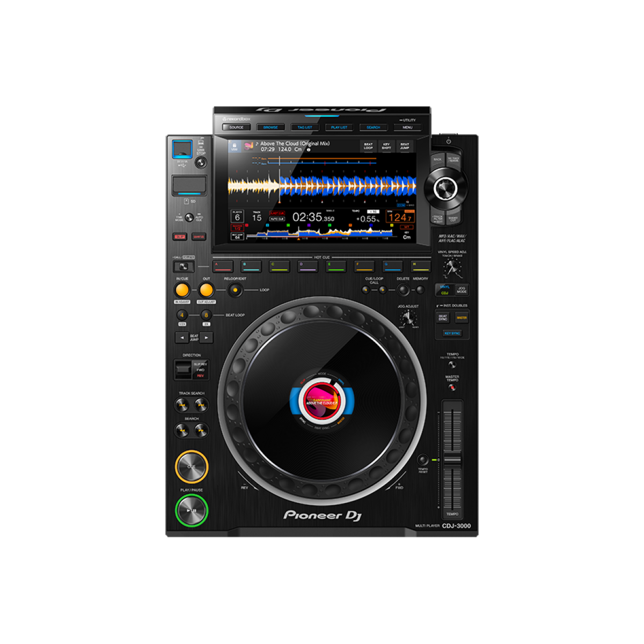Switch to the PLAY LIST view
Image resolution: width=644 pixels, height=644 pixels.
click(339, 128)
